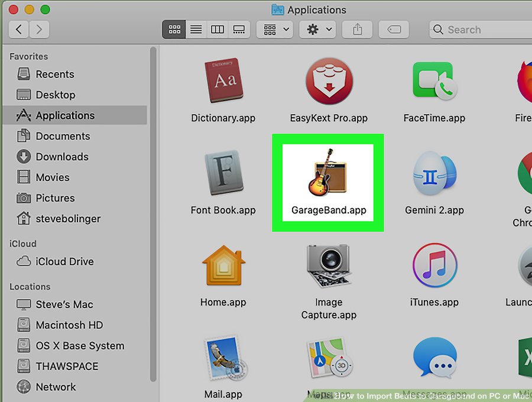This screenshot has height=402, width=532.
Task: Open the stevebolinger home folder
Action: click(x=74, y=219)
